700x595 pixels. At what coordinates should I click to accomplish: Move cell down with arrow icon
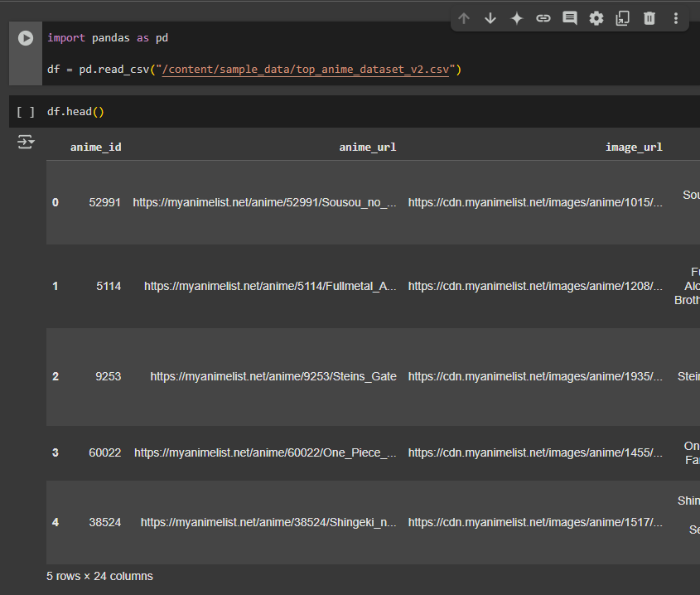point(490,18)
